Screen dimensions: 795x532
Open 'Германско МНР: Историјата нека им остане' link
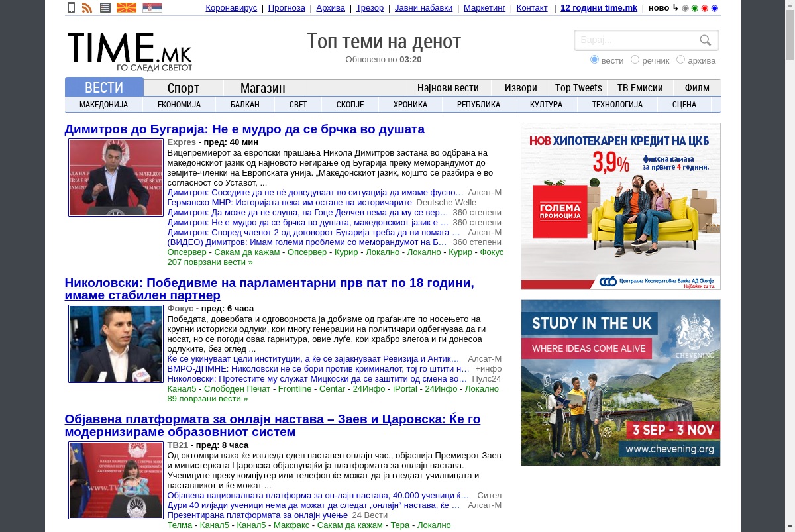click(x=290, y=203)
